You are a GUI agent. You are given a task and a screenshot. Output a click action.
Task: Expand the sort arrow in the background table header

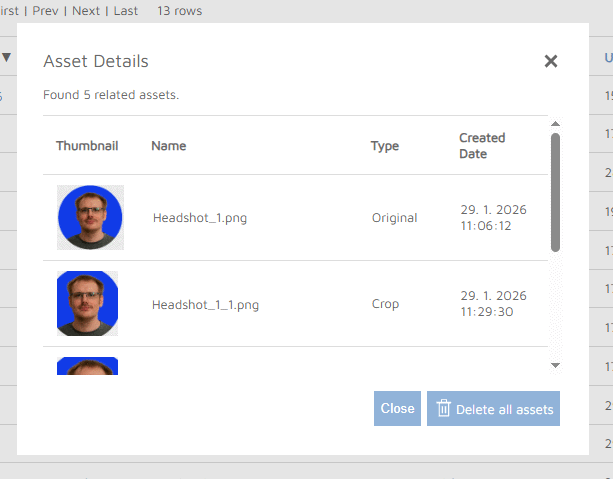[x=6, y=57]
